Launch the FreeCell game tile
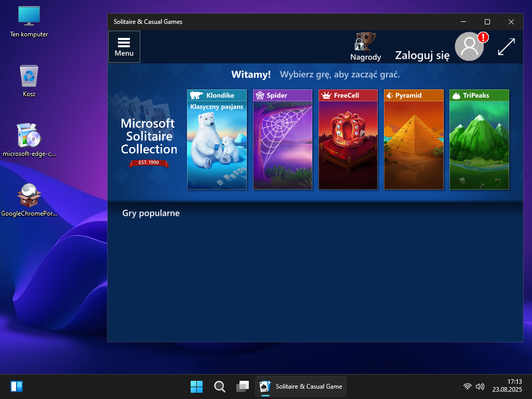This screenshot has width=532, height=399. pos(348,139)
